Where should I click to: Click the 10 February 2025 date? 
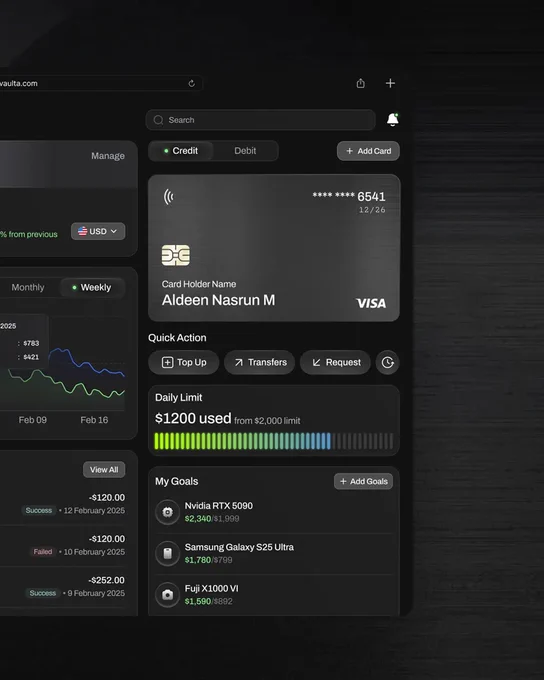pyautogui.click(x=94, y=552)
